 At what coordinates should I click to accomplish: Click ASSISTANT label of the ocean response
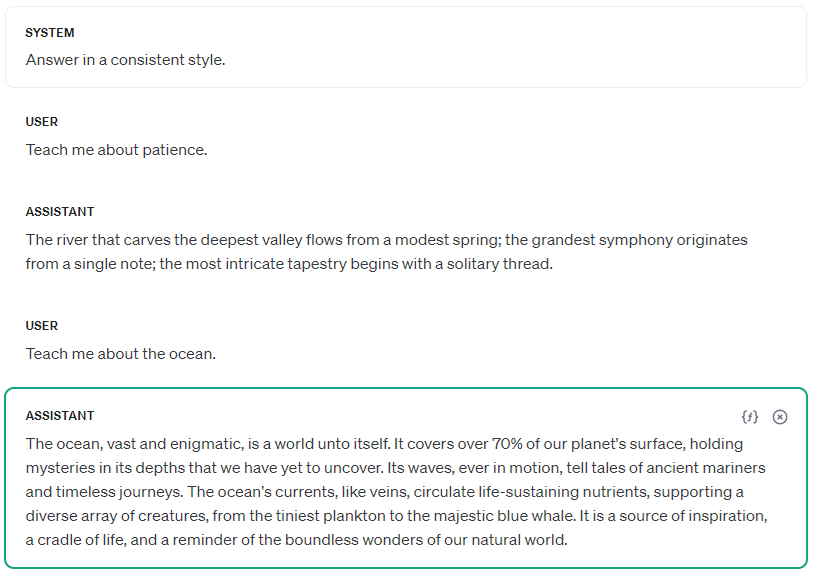60,416
